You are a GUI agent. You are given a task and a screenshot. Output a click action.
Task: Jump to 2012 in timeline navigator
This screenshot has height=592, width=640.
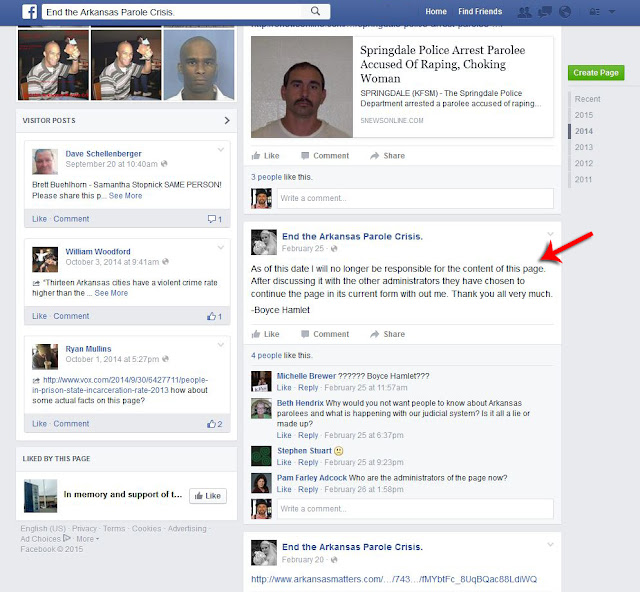pos(584,163)
